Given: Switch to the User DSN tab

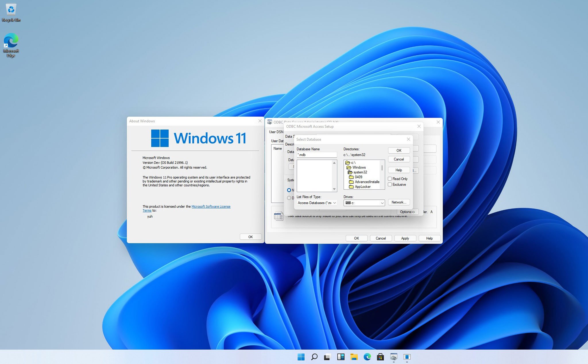Looking at the screenshot, I should pos(276,132).
